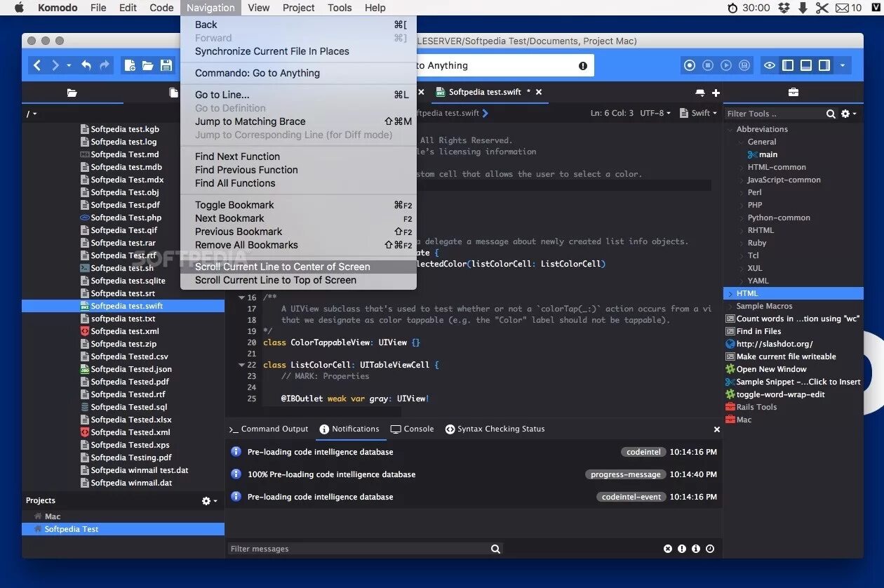Click the magnifier in Filter messages box

point(495,549)
